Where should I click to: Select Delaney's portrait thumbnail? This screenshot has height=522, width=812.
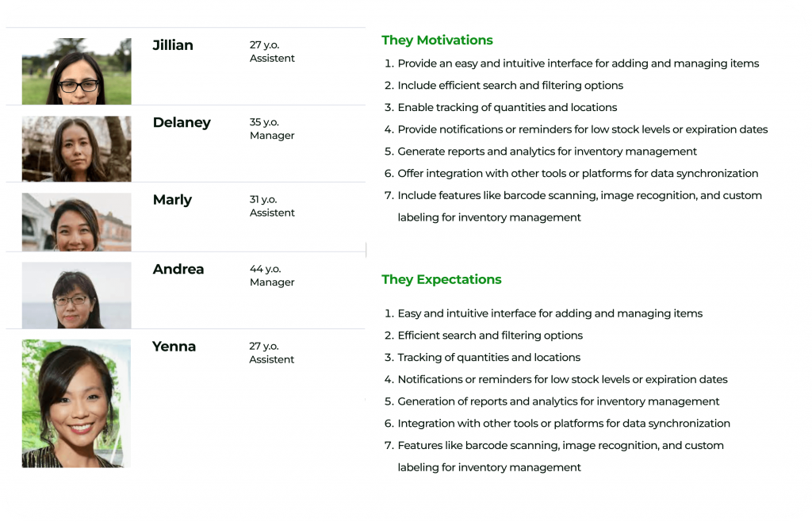76,148
